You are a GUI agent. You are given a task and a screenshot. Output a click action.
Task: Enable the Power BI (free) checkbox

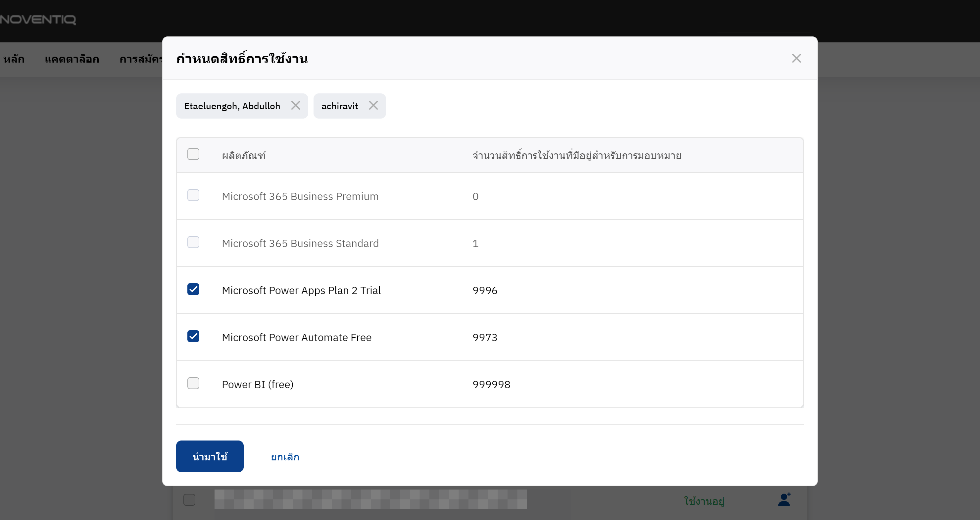click(x=193, y=383)
